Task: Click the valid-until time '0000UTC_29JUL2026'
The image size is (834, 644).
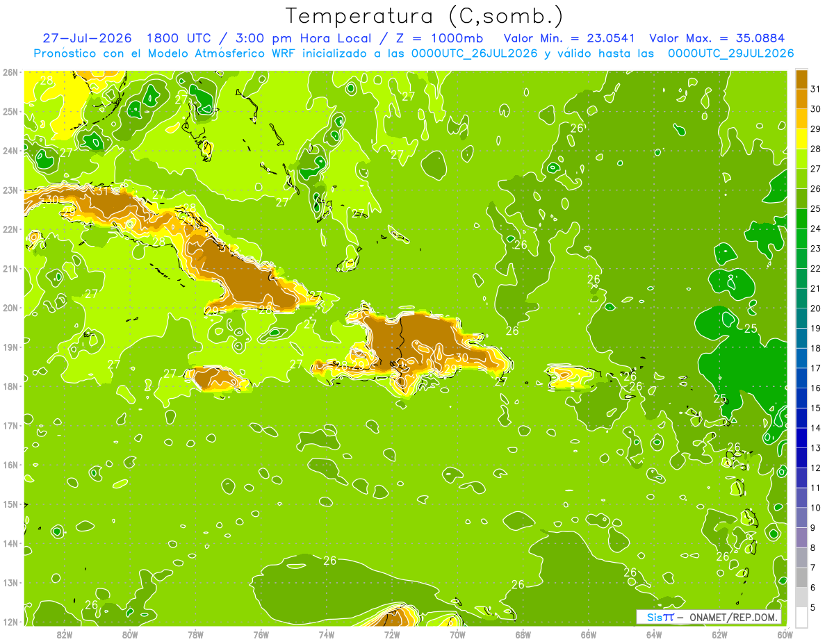Action: coord(730,53)
